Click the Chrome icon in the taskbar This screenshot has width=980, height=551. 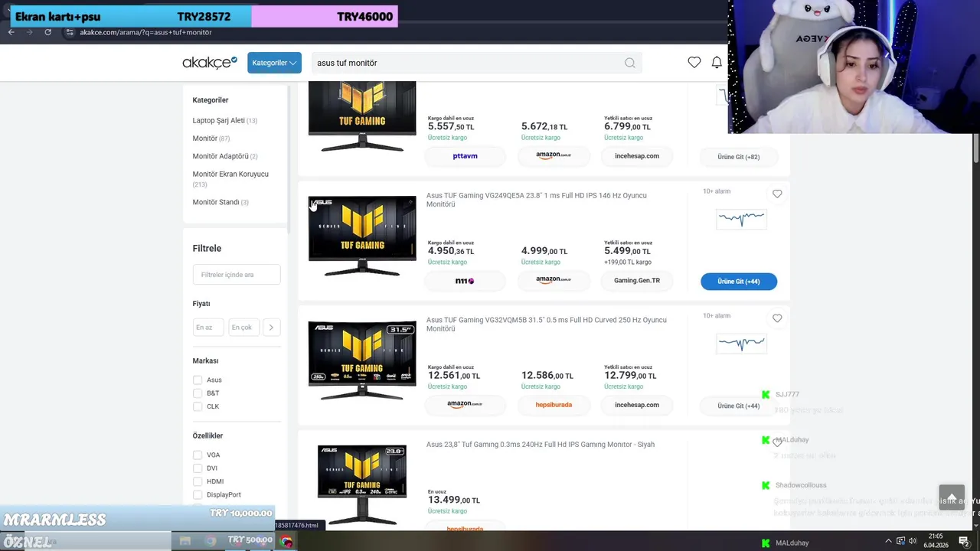click(286, 541)
